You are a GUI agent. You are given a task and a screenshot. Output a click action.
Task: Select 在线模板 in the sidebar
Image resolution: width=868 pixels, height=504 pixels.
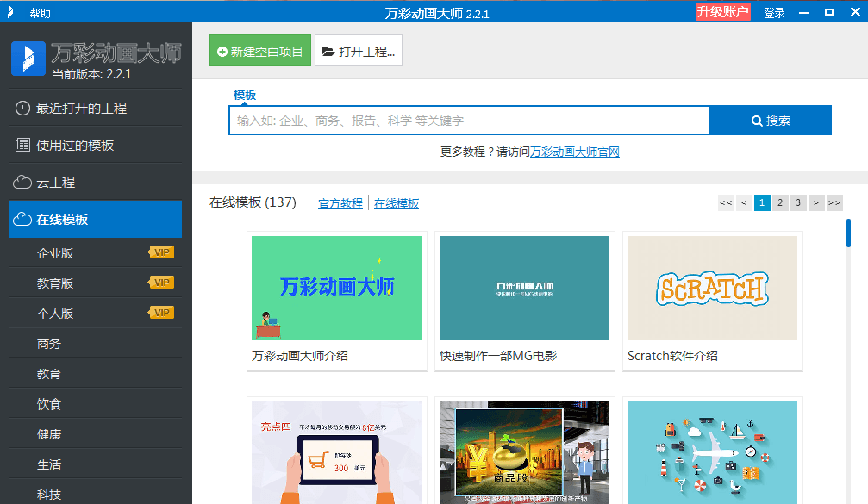[95, 219]
